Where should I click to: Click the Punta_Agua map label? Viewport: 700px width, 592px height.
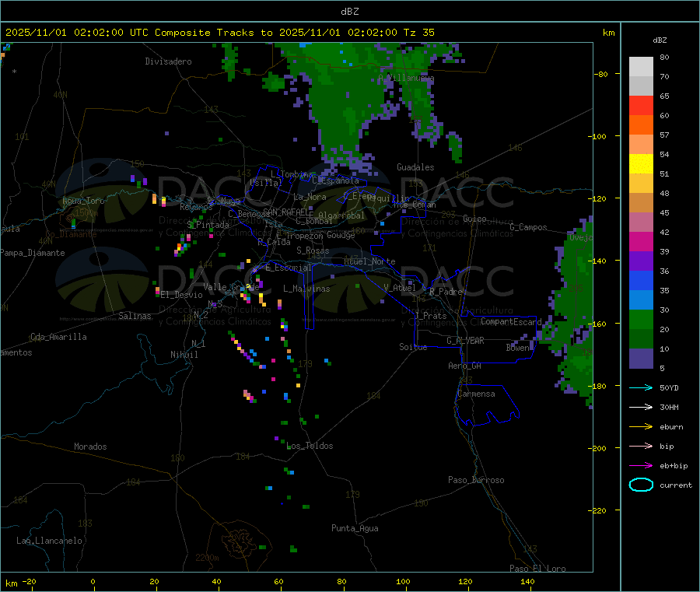tap(355, 528)
